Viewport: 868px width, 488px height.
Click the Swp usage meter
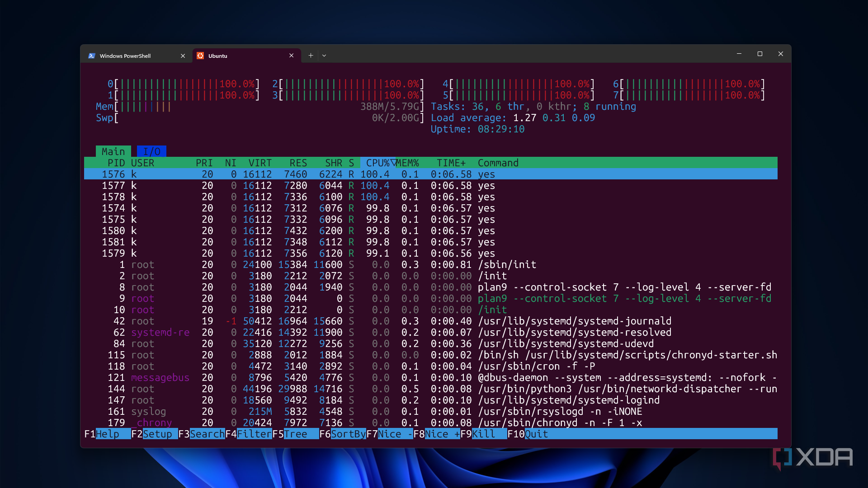pos(260,117)
